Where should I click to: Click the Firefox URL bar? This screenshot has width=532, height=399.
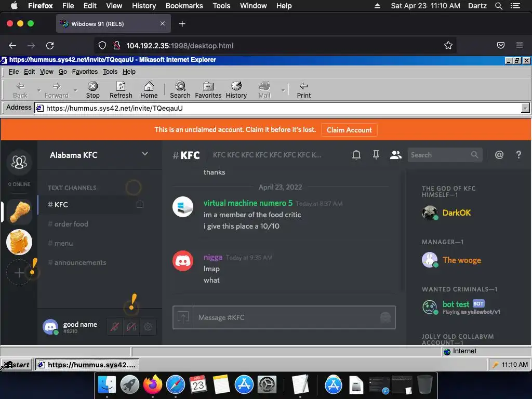click(x=275, y=46)
